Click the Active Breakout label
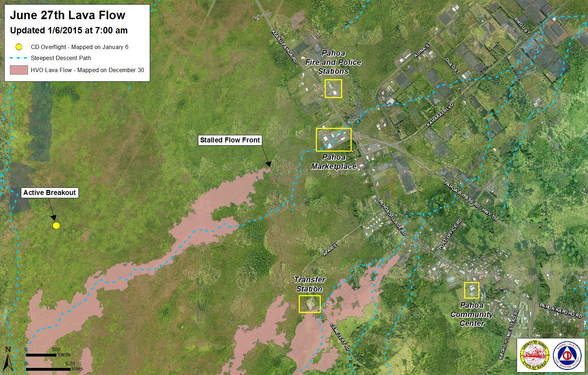The height and width of the screenshot is (375, 588). pyautogui.click(x=49, y=193)
